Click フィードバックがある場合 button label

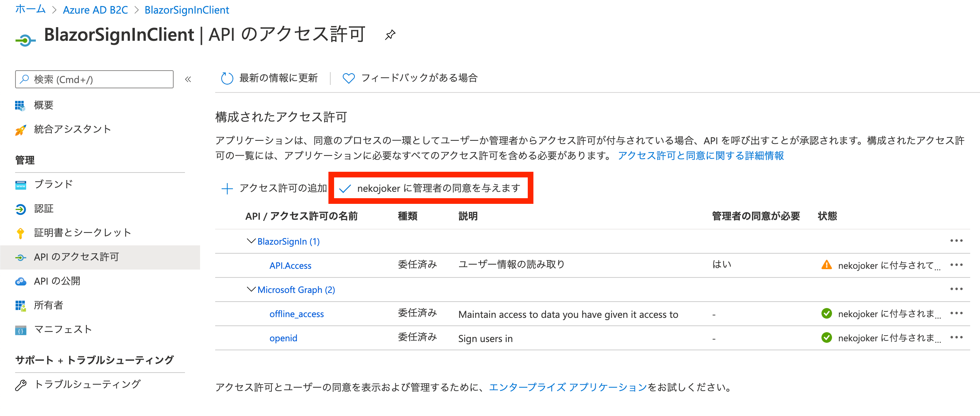click(419, 78)
